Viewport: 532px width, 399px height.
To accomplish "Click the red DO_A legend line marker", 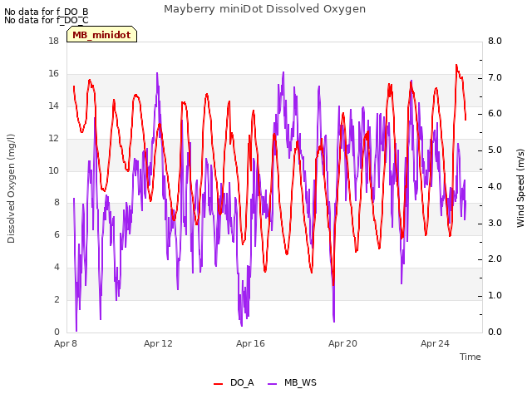I will click(x=218, y=384).
